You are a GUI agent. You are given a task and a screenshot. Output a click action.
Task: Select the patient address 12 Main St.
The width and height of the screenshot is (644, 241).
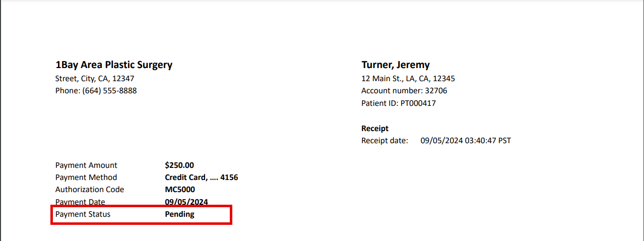click(x=408, y=79)
